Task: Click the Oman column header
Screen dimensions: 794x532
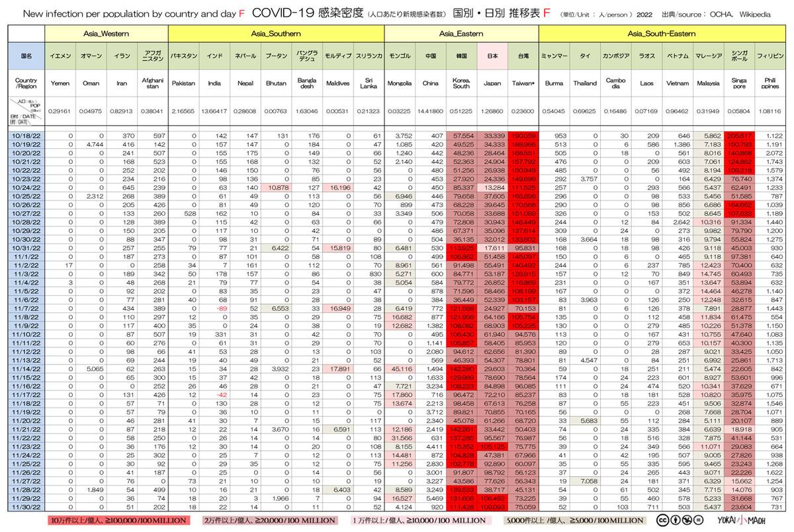Action: pyautogui.click(x=91, y=84)
